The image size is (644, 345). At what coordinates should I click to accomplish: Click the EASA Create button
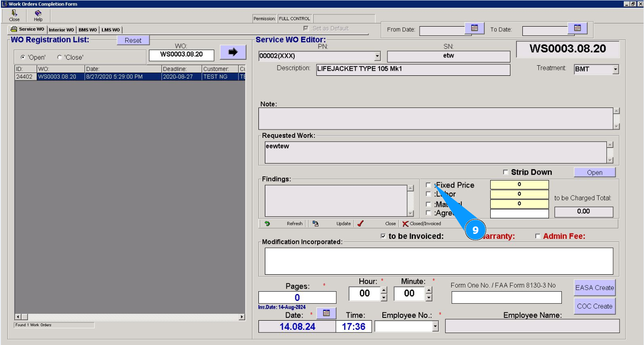[x=594, y=288]
